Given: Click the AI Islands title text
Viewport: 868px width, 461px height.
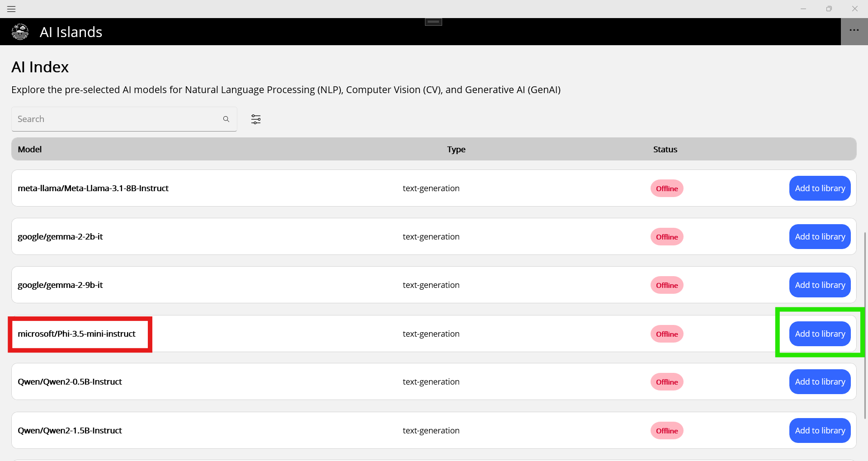Looking at the screenshot, I should [71, 32].
